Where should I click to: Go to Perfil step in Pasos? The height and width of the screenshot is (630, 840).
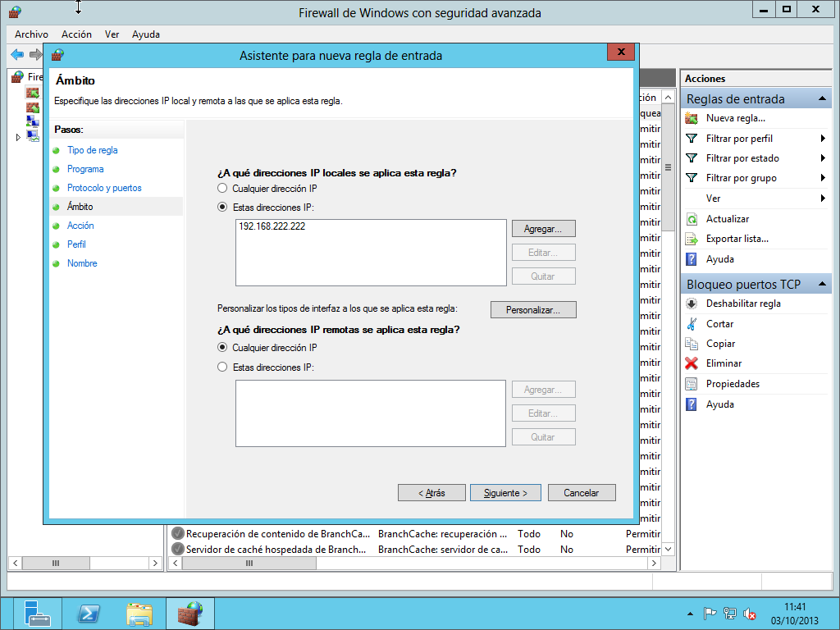click(76, 244)
